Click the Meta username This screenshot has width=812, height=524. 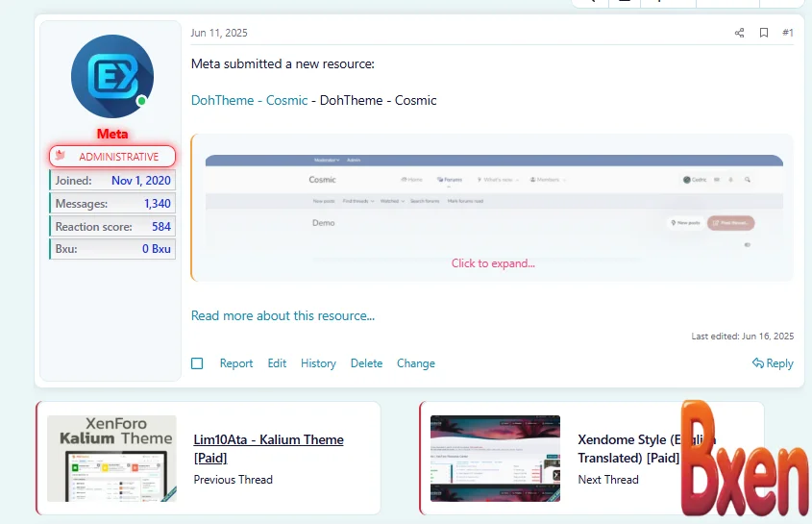tap(111, 134)
